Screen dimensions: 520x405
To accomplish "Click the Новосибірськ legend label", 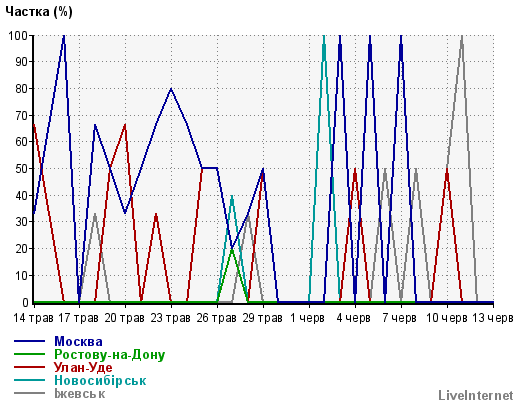I will click(x=100, y=380).
